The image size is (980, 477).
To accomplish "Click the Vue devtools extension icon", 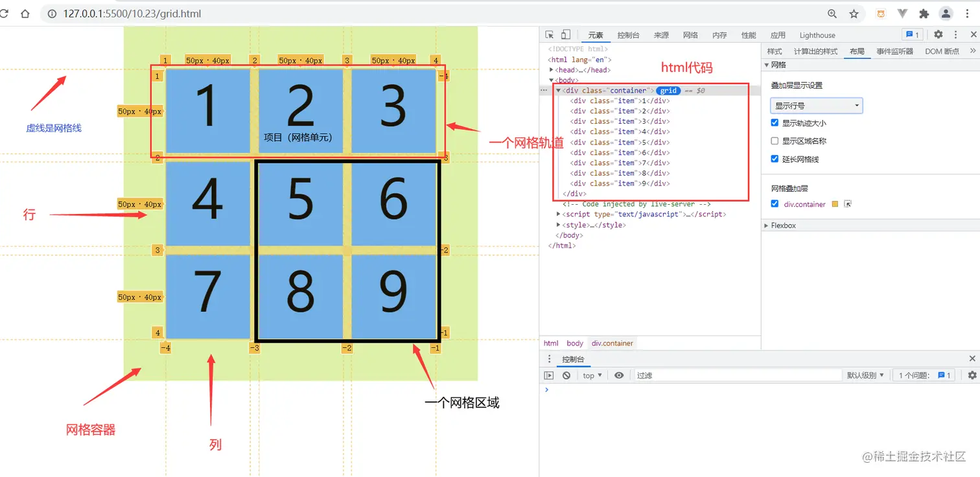I will coord(902,14).
